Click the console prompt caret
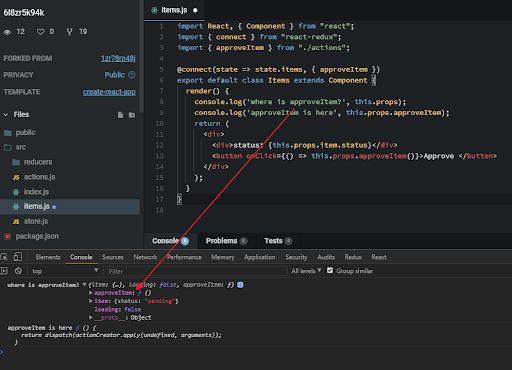512x370 pixels. pos(1,352)
